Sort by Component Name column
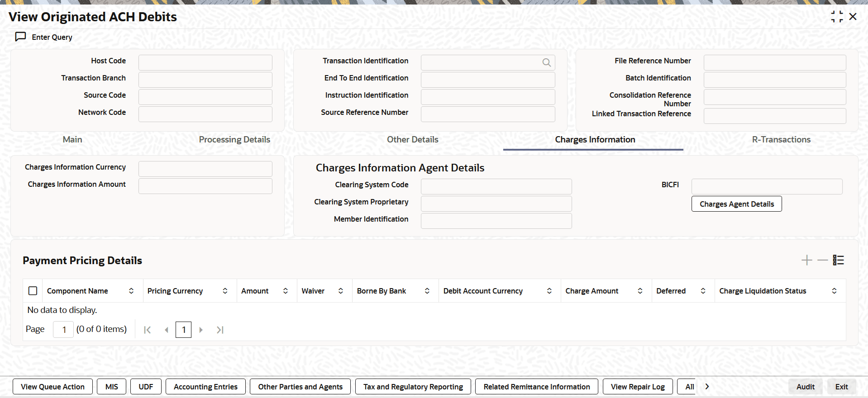The height and width of the screenshot is (398, 868). [131, 291]
